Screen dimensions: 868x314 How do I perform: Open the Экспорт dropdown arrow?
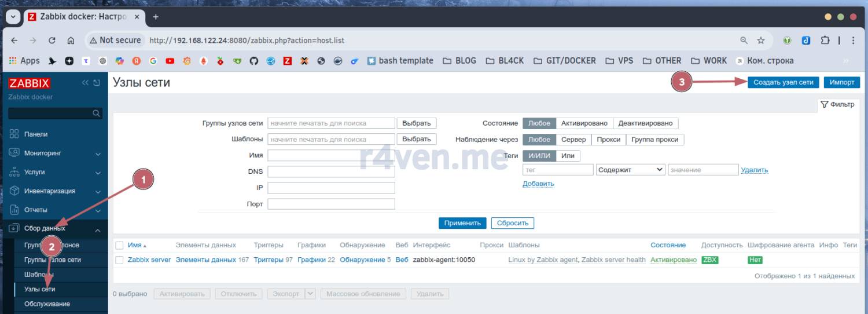311,294
